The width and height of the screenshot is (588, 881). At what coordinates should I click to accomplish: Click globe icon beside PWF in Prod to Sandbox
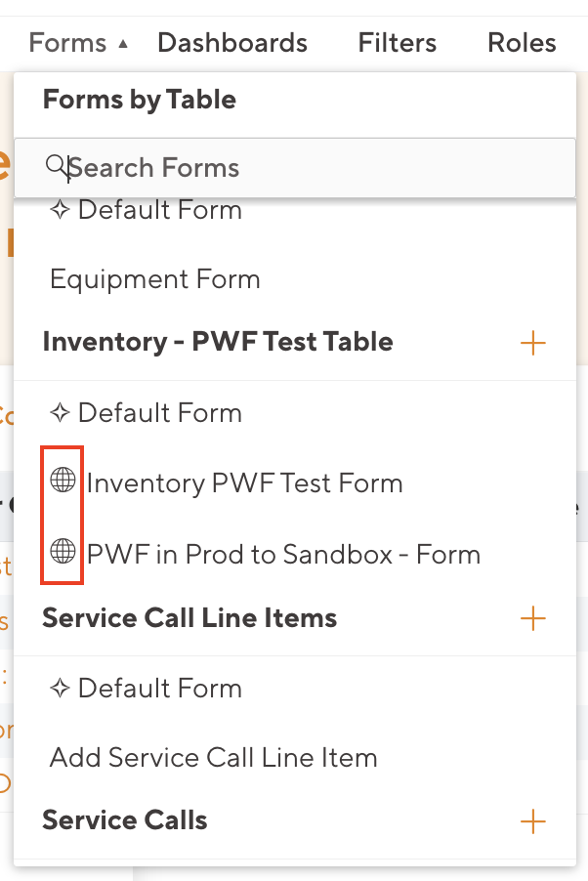point(63,552)
